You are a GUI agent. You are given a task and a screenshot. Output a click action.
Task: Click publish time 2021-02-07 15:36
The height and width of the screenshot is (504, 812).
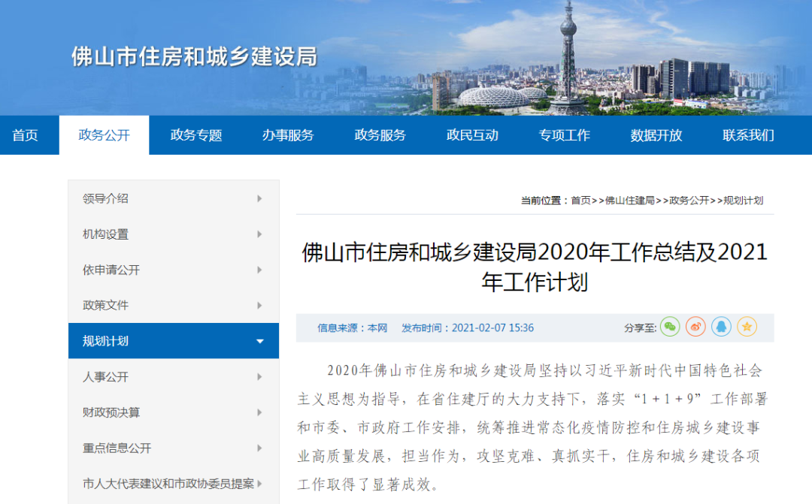point(492,327)
